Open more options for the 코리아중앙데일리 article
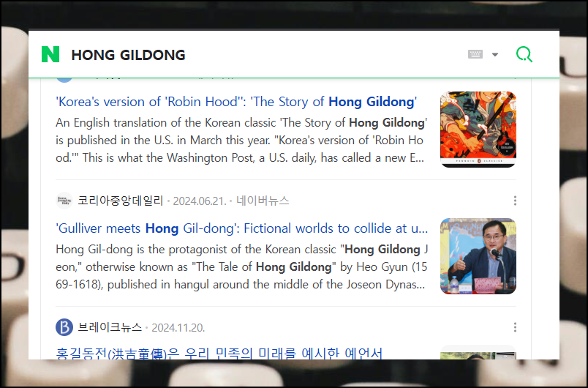The height and width of the screenshot is (388, 588). coord(515,201)
